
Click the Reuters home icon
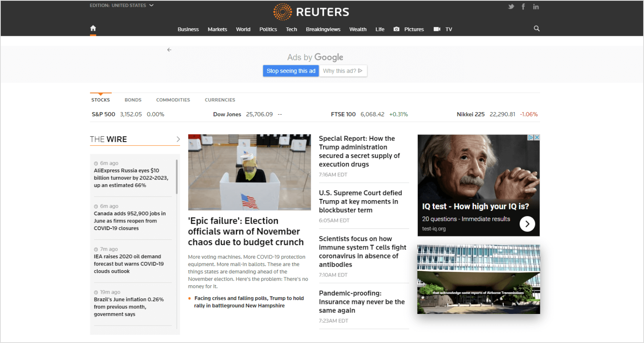click(93, 28)
